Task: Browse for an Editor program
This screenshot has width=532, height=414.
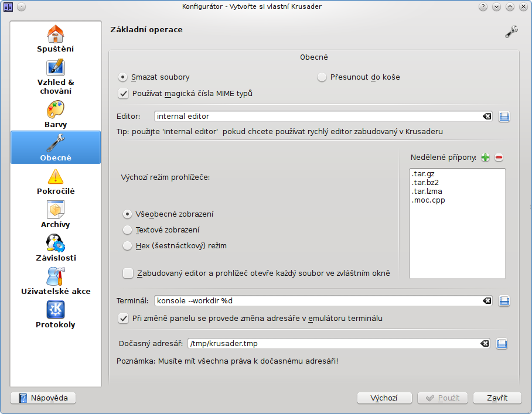Action: (x=504, y=117)
